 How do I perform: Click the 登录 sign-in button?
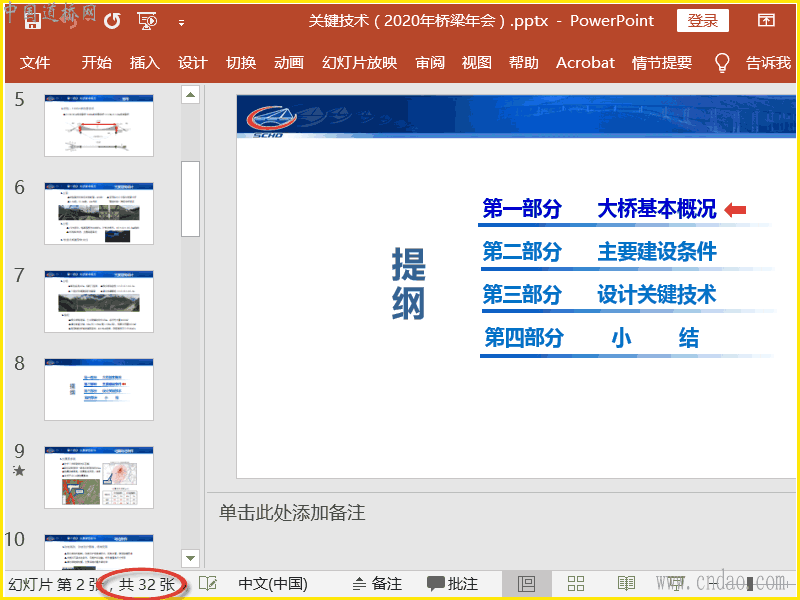[x=703, y=20]
